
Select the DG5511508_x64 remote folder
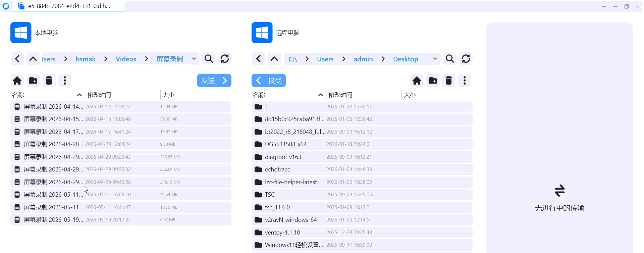click(362, 144)
